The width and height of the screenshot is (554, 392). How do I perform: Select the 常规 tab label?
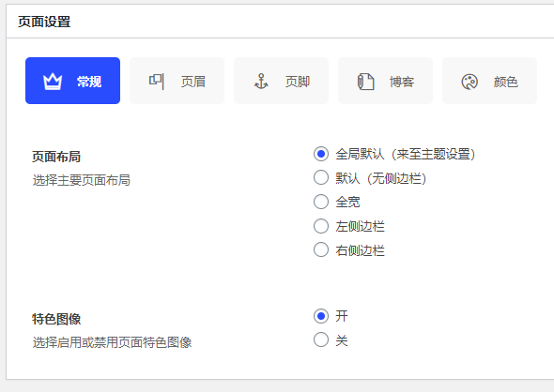[x=89, y=82]
